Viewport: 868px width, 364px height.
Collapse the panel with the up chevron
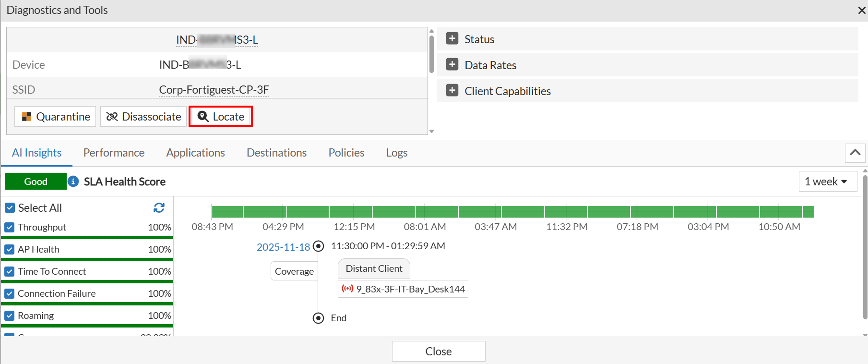click(855, 153)
